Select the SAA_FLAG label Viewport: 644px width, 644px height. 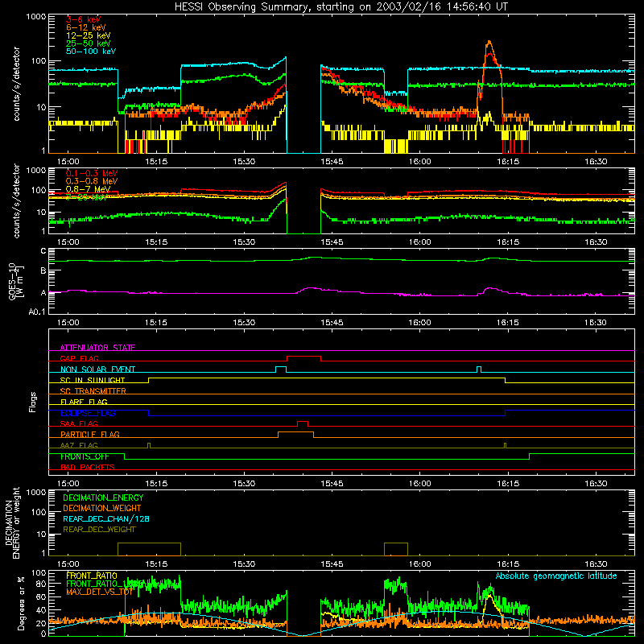click(x=79, y=423)
